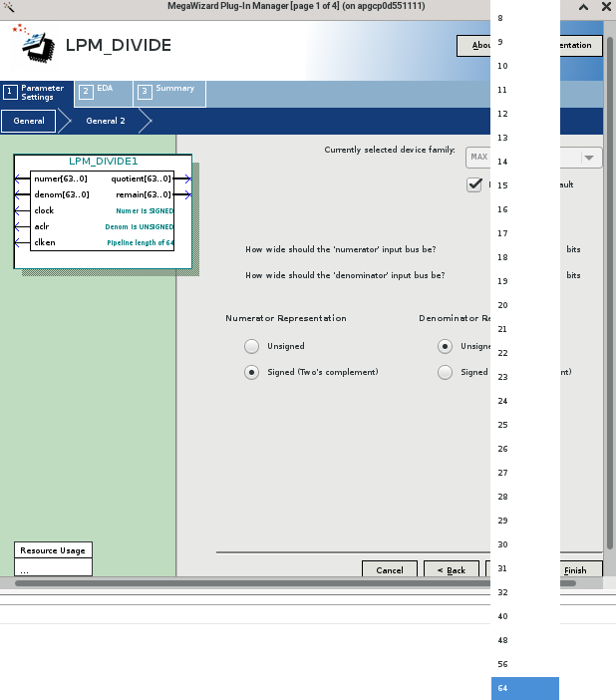
Task: Click the LPM_DIVIDE1 block diagram
Action: [103, 212]
